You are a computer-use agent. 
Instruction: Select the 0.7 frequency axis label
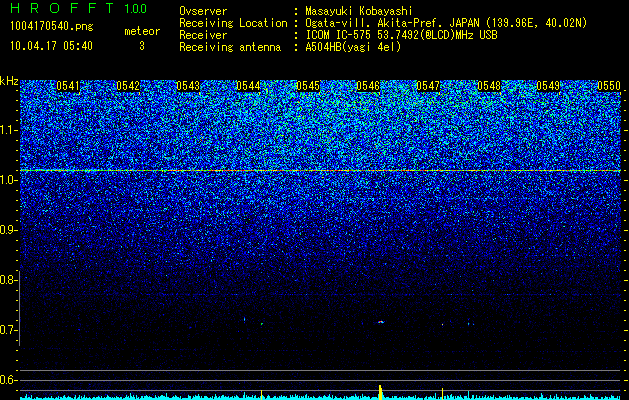coord(8,330)
